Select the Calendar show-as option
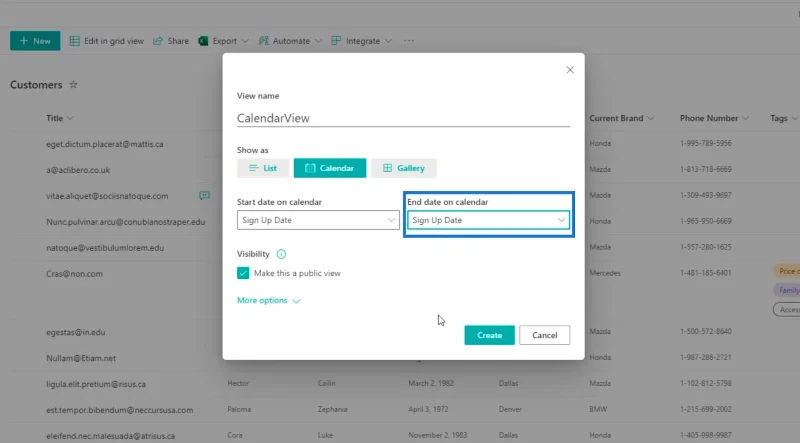Image resolution: width=800 pixels, height=443 pixels. pyautogui.click(x=330, y=168)
